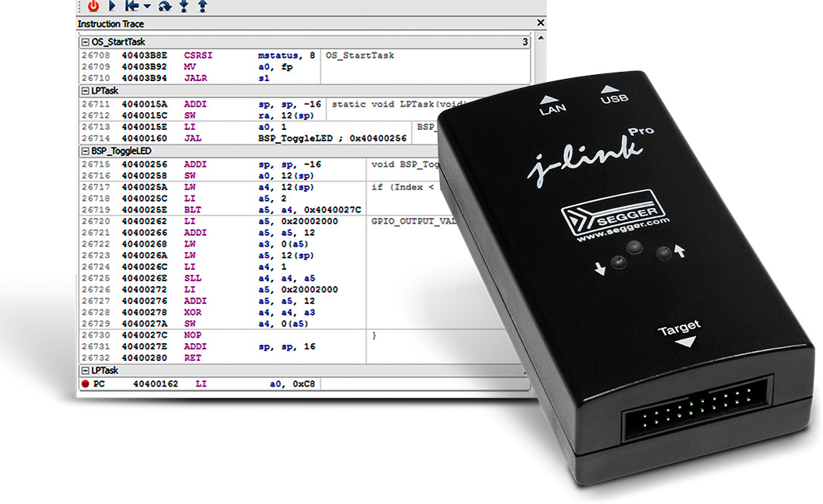The height and width of the screenshot is (504, 823).
Task: Click the MV instruction at 40403B92
Action: 190,66
